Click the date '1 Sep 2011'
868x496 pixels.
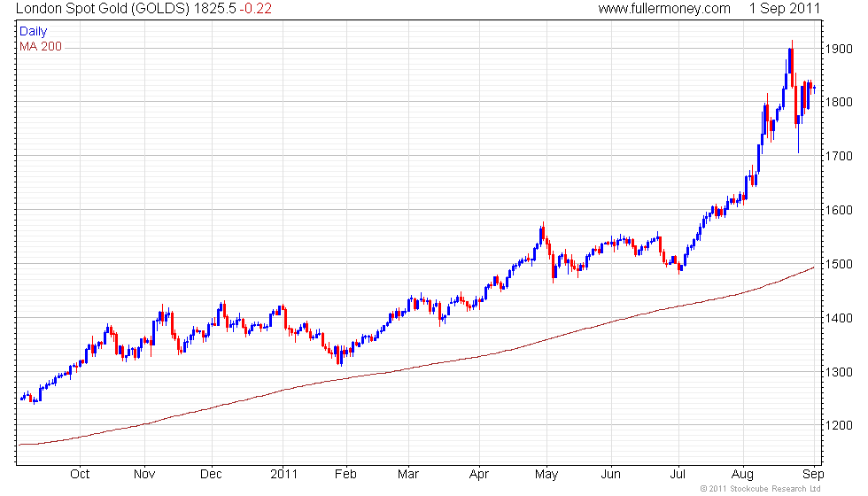[x=785, y=8]
